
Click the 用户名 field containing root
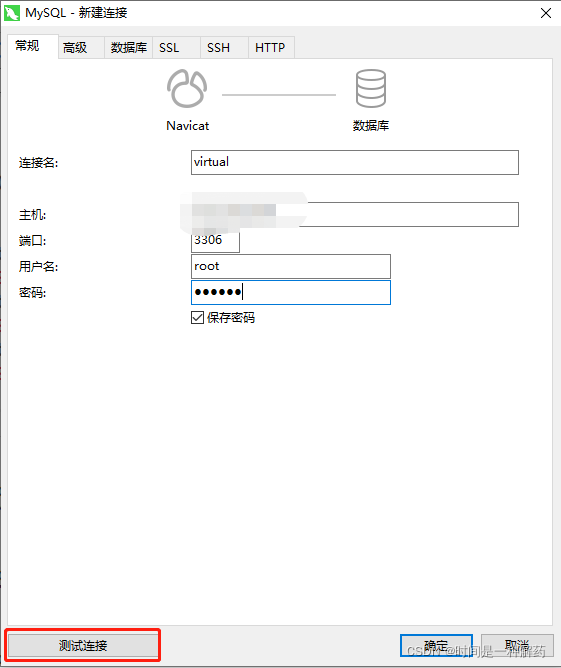(291, 266)
